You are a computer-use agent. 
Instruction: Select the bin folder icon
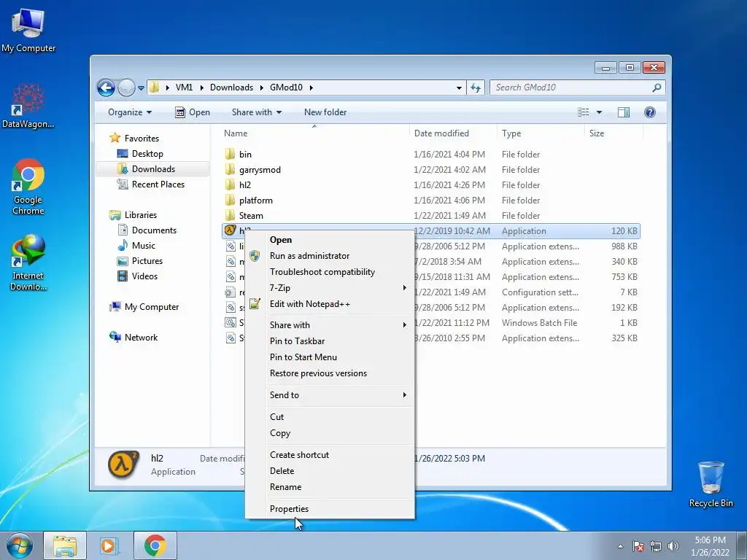tap(230, 155)
